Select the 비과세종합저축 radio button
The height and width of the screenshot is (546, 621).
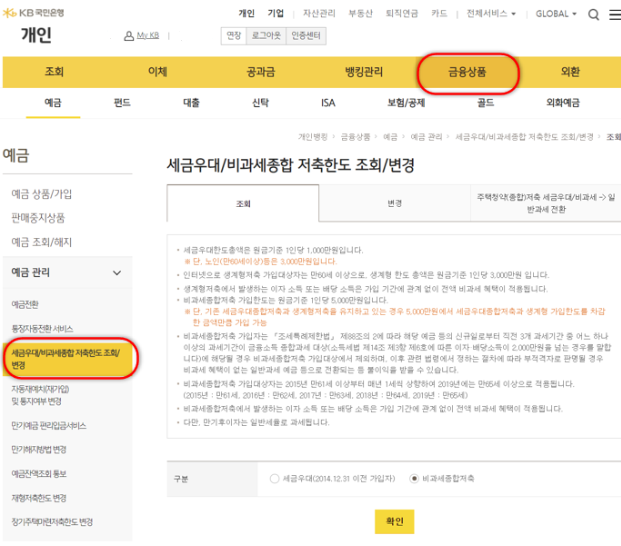click(x=414, y=479)
